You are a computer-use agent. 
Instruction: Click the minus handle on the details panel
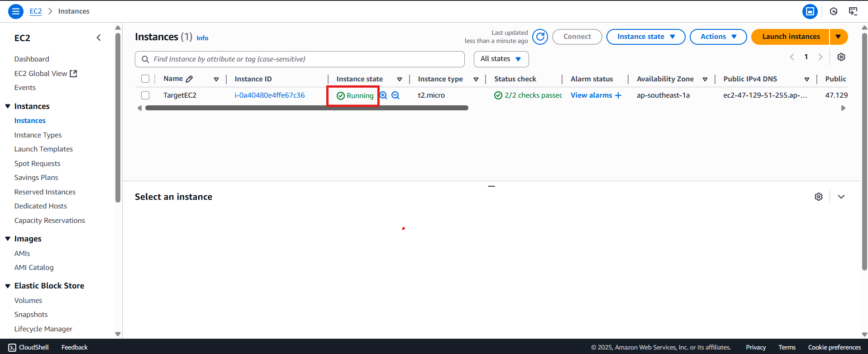pyautogui.click(x=491, y=186)
